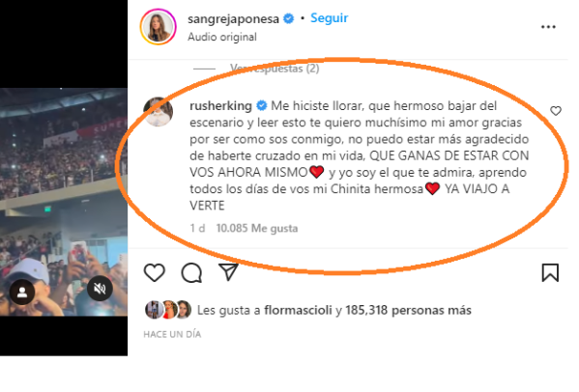Like rusherking's comment with small heart

pyautogui.click(x=556, y=111)
